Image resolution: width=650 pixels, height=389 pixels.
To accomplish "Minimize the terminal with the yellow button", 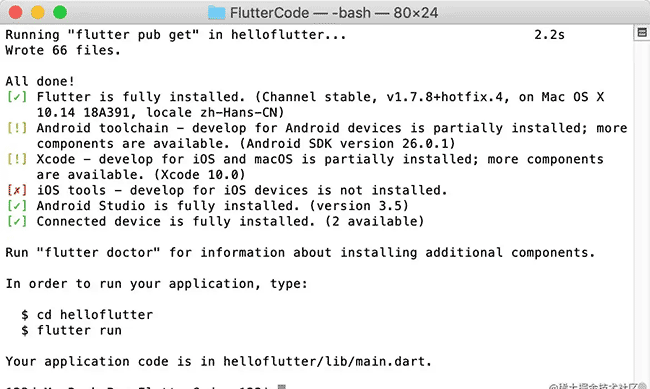I will 38,12.
